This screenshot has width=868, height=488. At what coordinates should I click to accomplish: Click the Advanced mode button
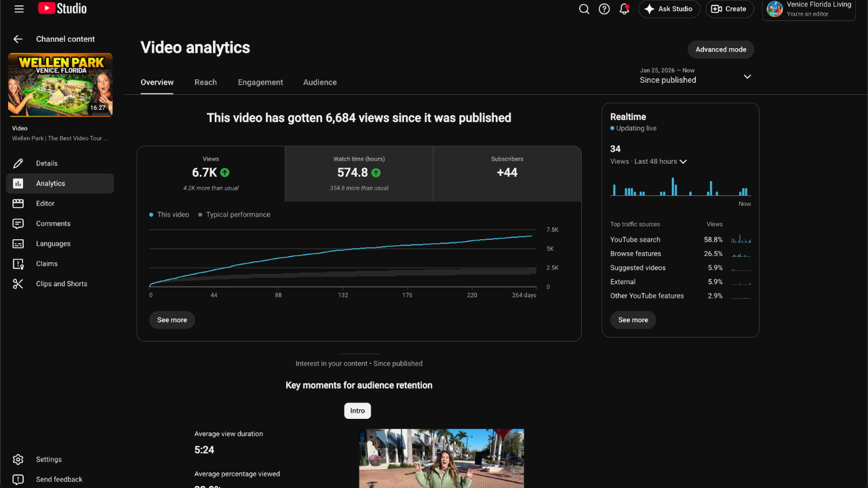721,49
